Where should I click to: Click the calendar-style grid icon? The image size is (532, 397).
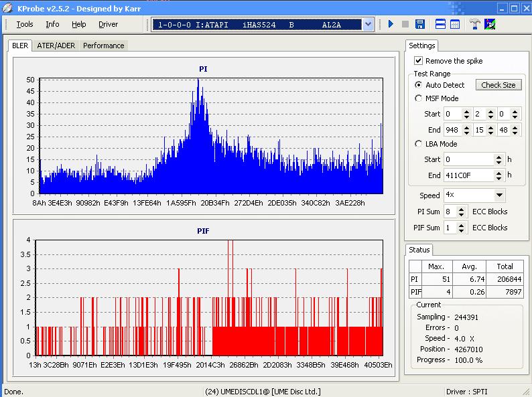[455, 24]
